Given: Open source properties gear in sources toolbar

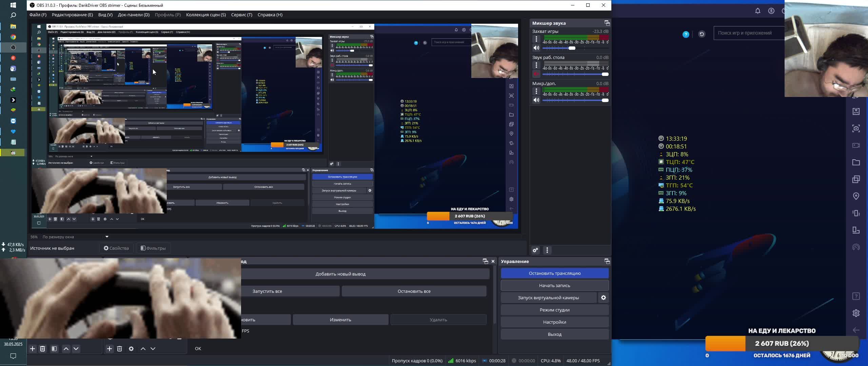Looking at the screenshot, I should pyautogui.click(x=131, y=348).
